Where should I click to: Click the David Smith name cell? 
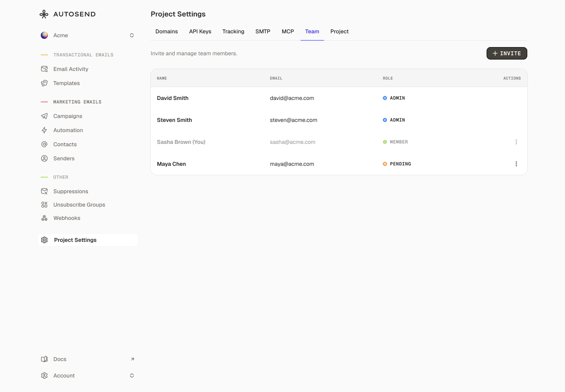pyautogui.click(x=173, y=98)
